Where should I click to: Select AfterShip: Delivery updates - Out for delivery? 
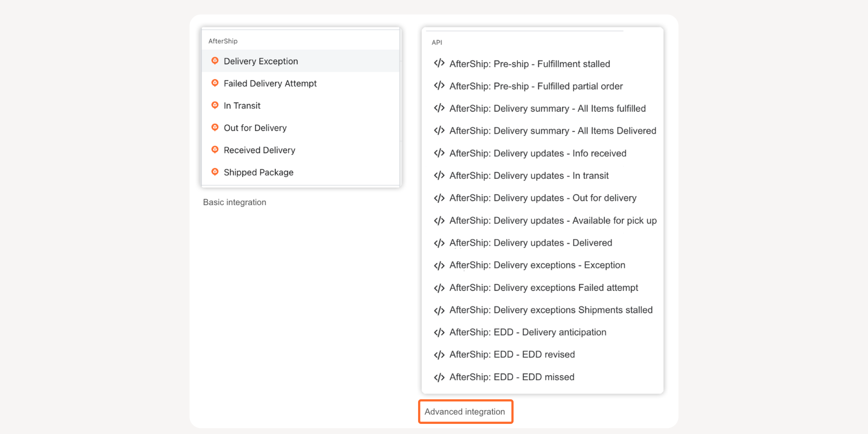[542, 198]
